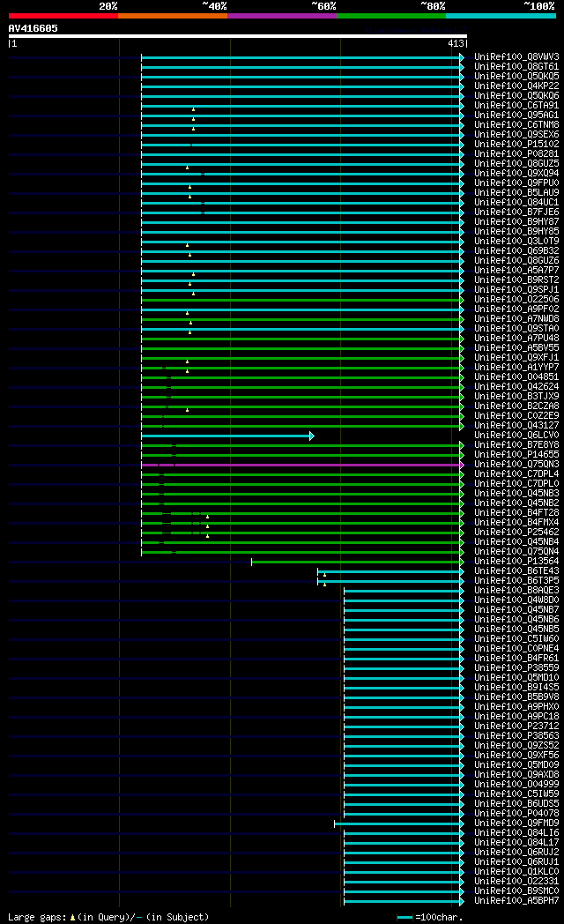Select subject label UniRef100_A5BPH7

pos(516,900)
